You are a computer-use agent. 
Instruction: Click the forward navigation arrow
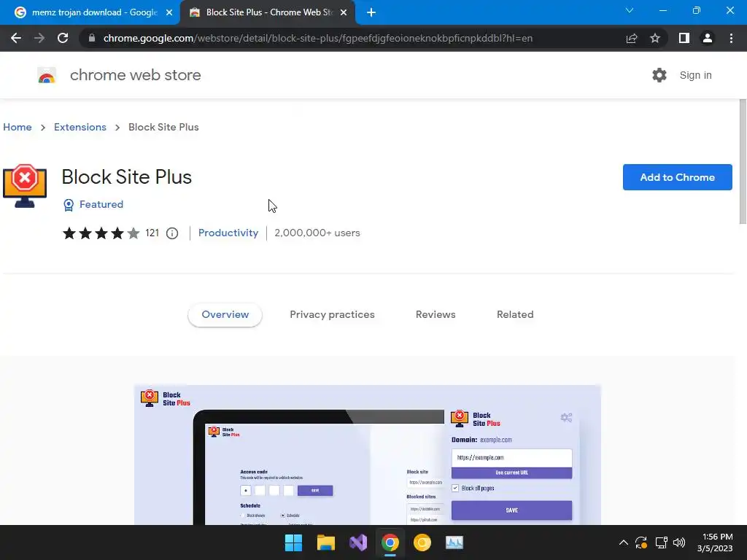point(39,38)
